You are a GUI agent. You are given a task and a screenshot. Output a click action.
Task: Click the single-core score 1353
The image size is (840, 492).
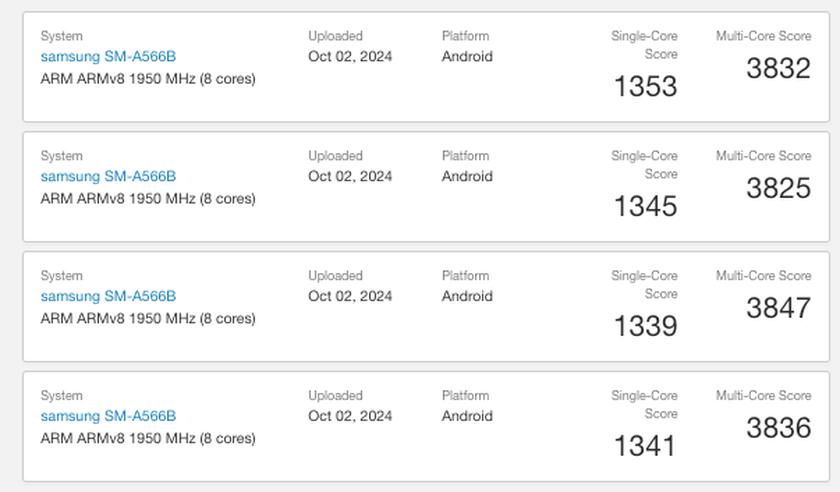pos(645,87)
